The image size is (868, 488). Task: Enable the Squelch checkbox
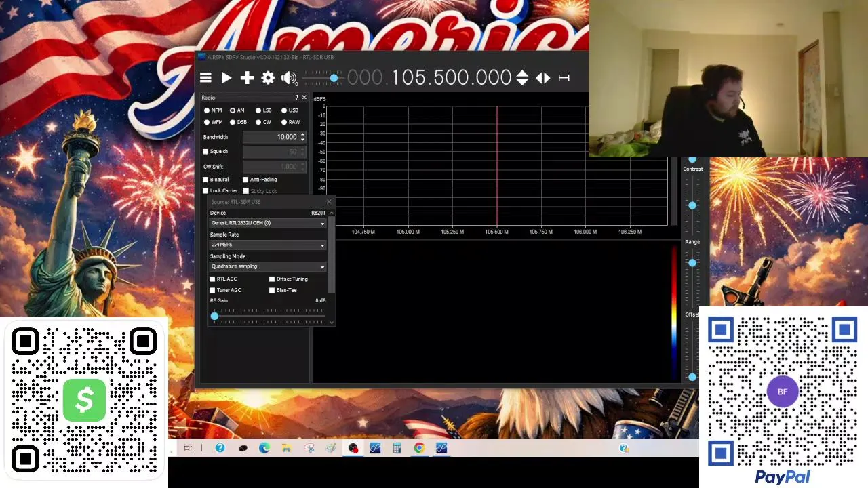[205, 152]
